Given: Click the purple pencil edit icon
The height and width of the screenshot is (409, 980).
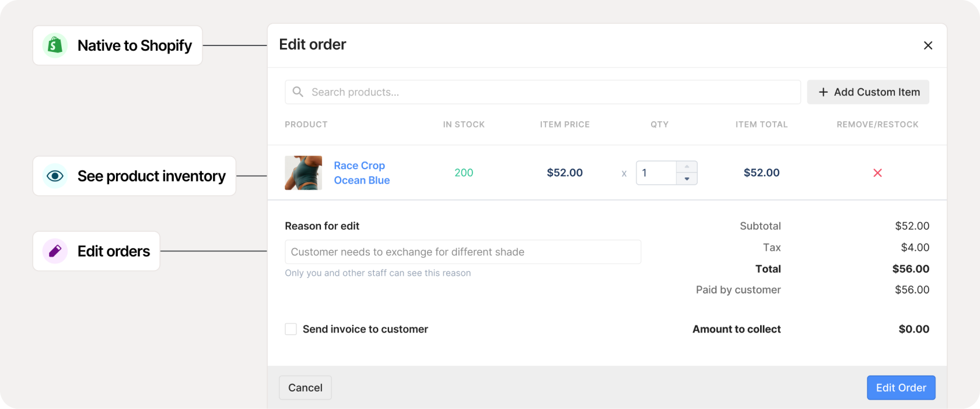Looking at the screenshot, I should [x=55, y=251].
